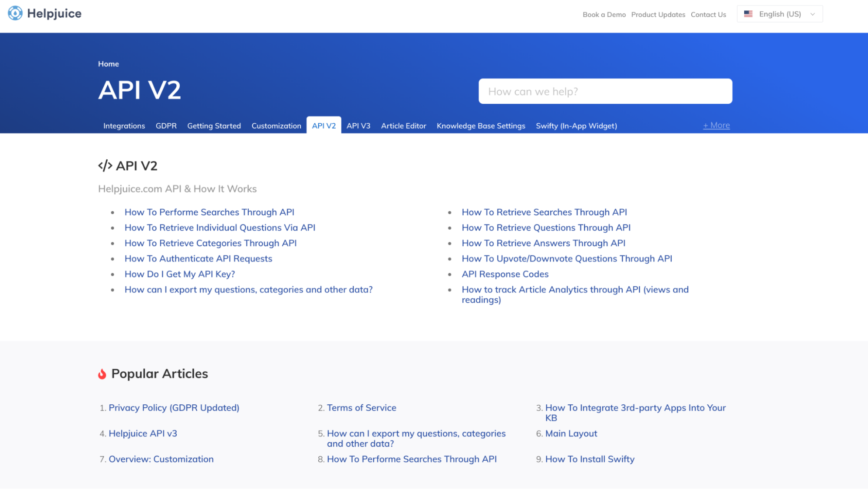Image resolution: width=868 pixels, height=489 pixels.
Task: Open How Do I Get My API Key article
Action: tap(180, 274)
